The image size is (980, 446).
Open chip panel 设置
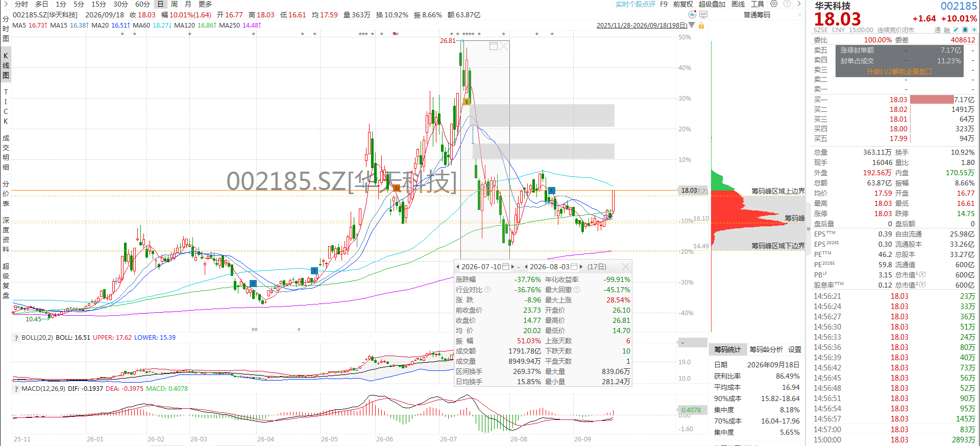(795, 349)
